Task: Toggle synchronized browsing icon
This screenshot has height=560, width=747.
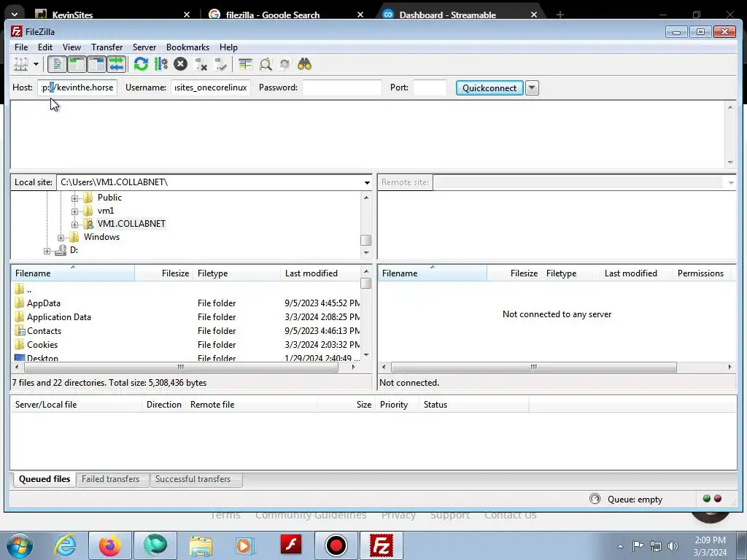Action: coord(285,64)
